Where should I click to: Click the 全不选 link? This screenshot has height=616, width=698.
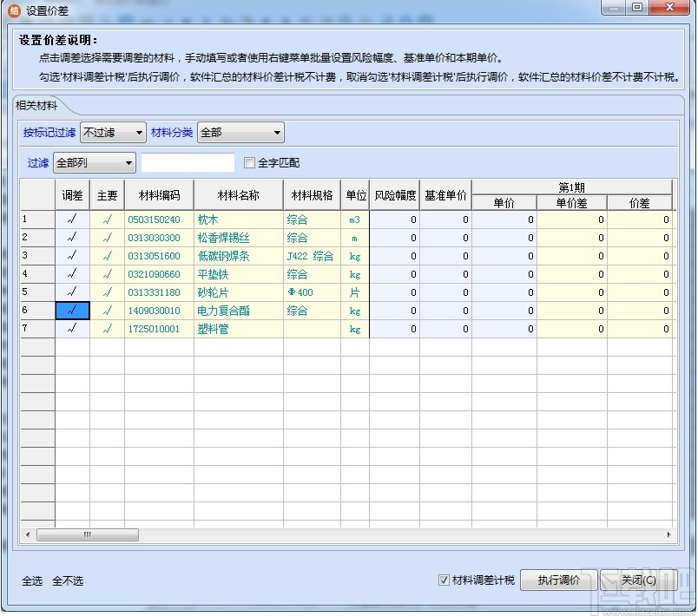(x=68, y=581)
